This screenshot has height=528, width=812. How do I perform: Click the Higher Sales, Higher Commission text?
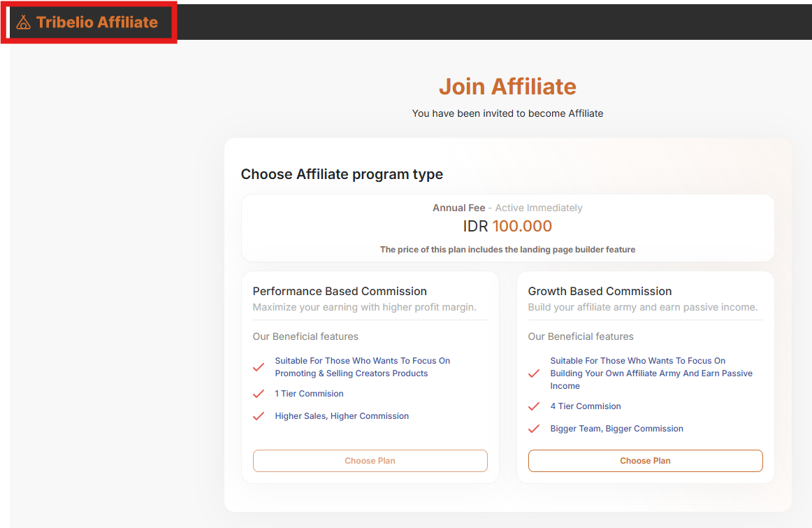pos(342,416)
